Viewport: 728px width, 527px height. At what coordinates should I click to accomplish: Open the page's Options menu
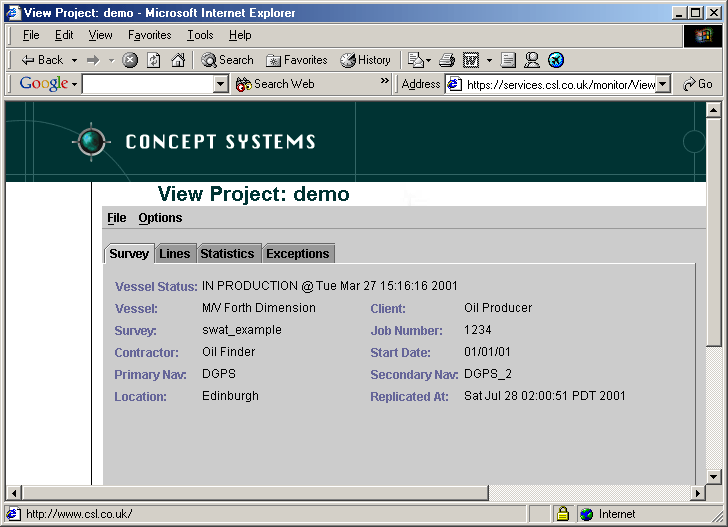coord(160,218)
